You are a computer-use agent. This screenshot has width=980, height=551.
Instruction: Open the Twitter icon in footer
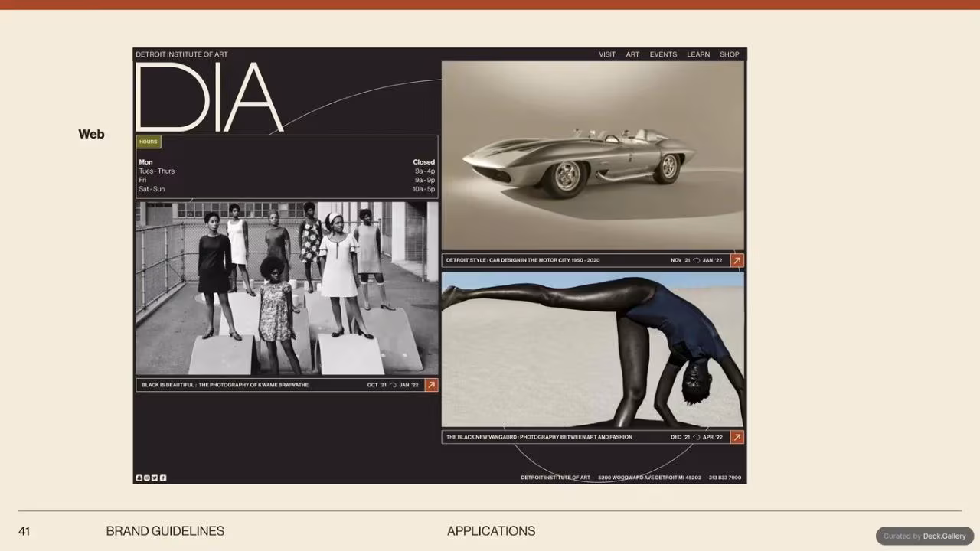[x=155, y=478]
